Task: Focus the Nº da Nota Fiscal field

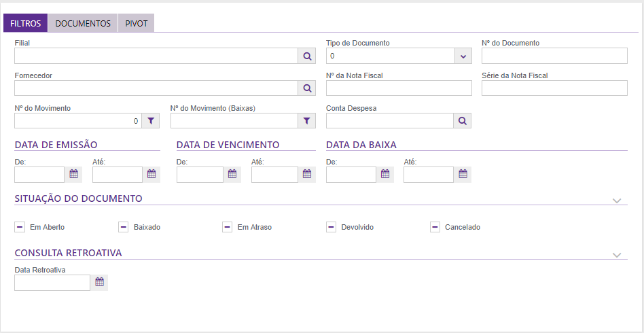Action: click(399, 88)
